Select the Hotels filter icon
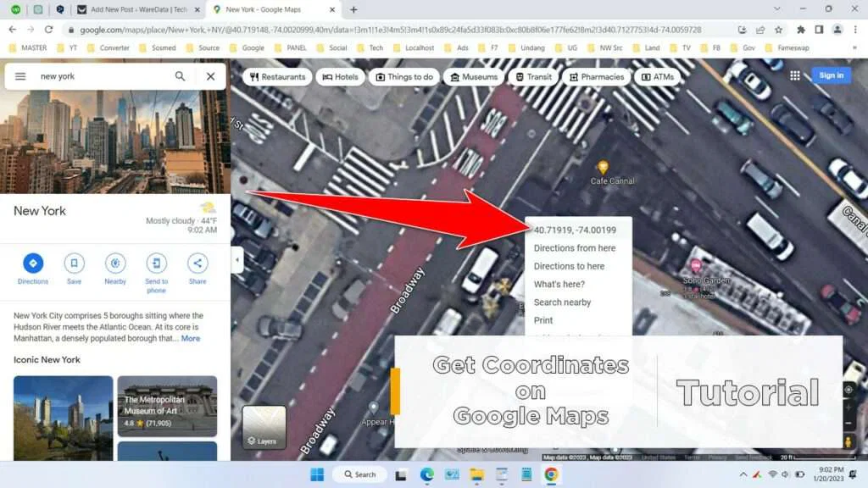Image resolution: width=868 pixels, height=488 pixels. [340, 76]
